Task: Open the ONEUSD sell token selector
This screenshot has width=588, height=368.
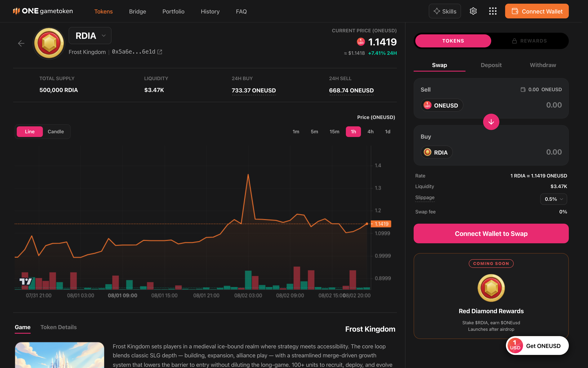Action: point(442,105)
